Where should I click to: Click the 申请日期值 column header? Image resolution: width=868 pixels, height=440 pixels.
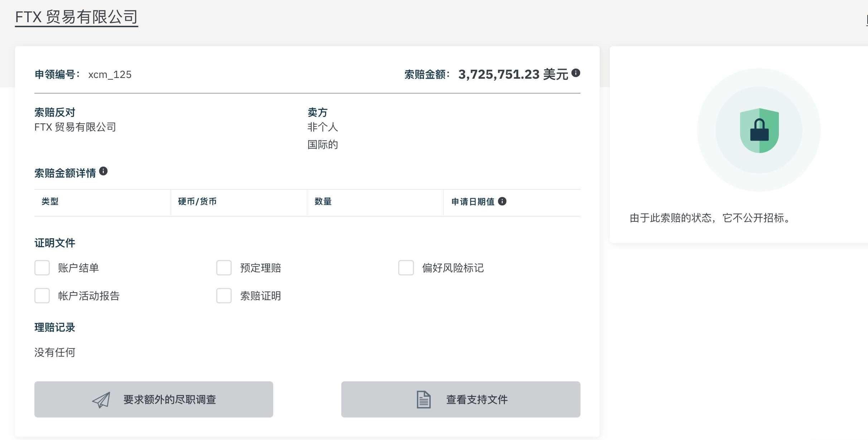(473, 202)
